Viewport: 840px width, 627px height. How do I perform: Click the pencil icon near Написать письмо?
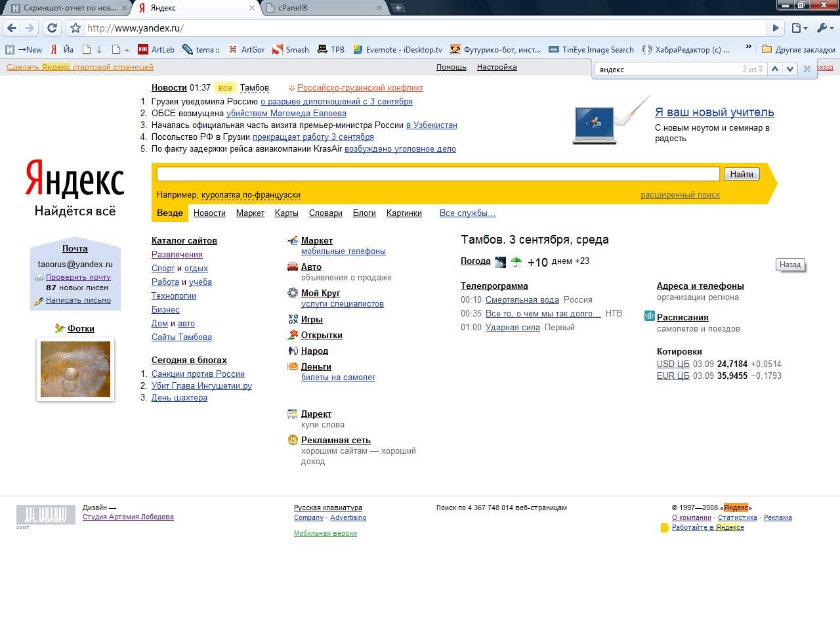pyautogui.click(x=39, y=301)
